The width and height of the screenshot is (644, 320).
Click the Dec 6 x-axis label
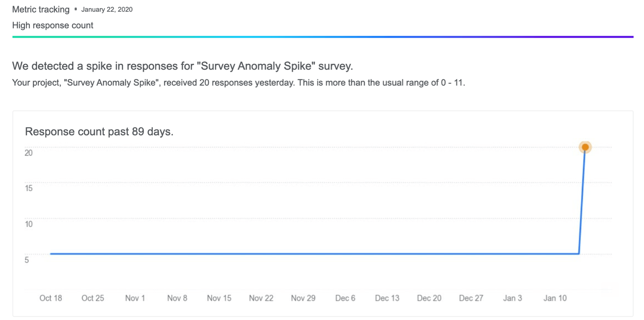[345, 298]
